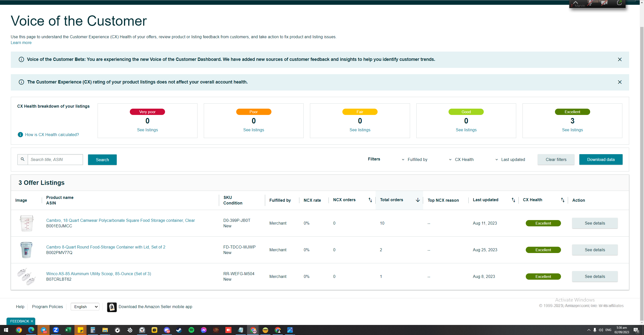Open Spotify from the taskbar
Viewport: 644px width, 335px height.
(191, 330)
